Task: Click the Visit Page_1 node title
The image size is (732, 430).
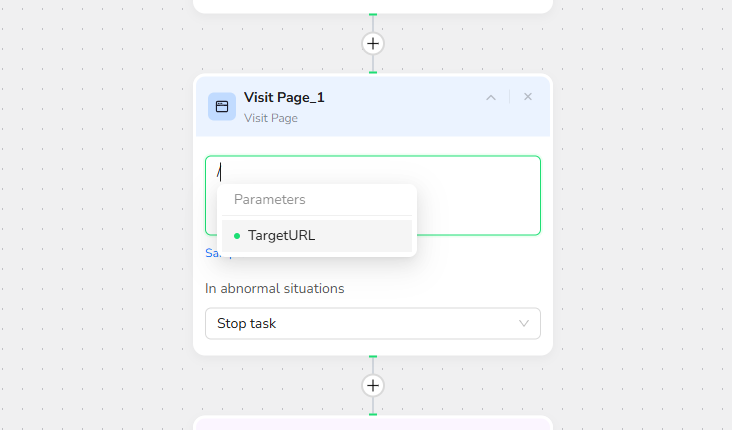Action: [x=284, y=97]
